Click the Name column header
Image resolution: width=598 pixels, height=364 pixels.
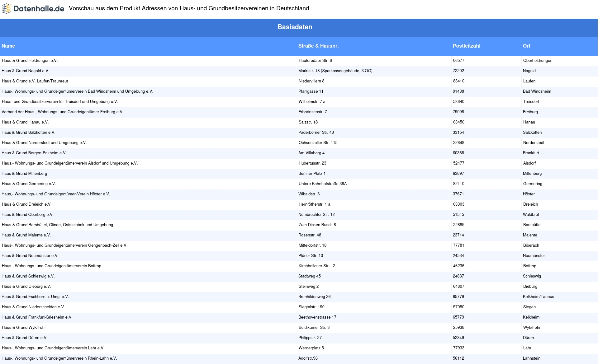[x=8, y=46]
